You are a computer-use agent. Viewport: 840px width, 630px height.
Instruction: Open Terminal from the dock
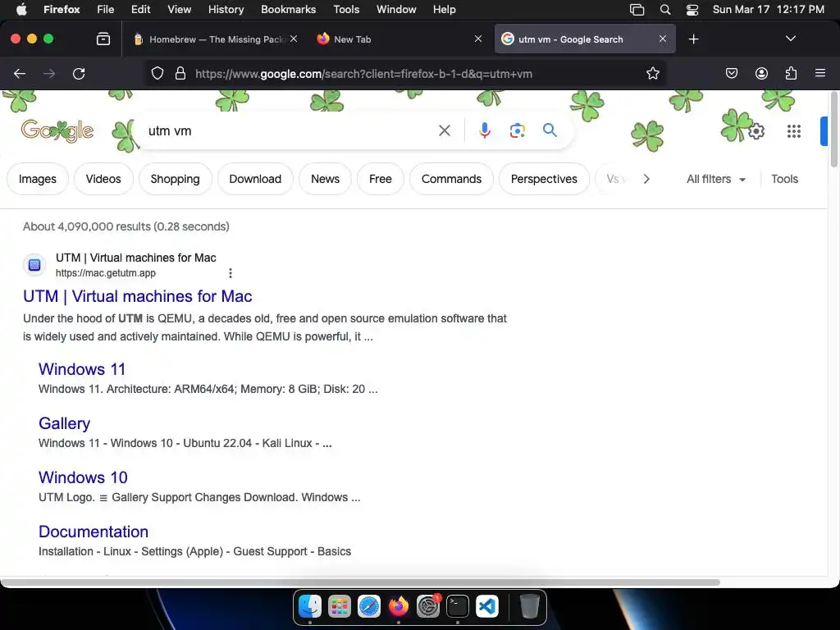point(458,606)
